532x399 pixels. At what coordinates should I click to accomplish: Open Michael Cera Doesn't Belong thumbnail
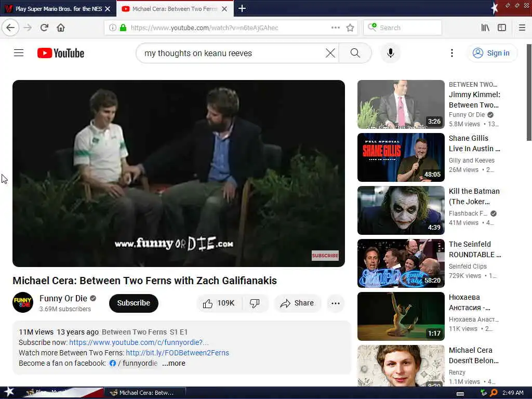click(401, 366)
